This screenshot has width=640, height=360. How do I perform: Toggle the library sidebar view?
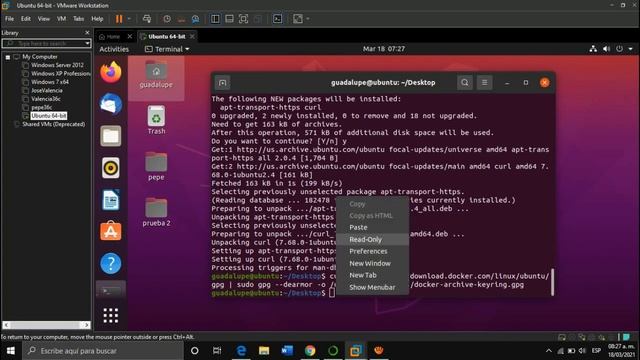[x=215, y=19]
